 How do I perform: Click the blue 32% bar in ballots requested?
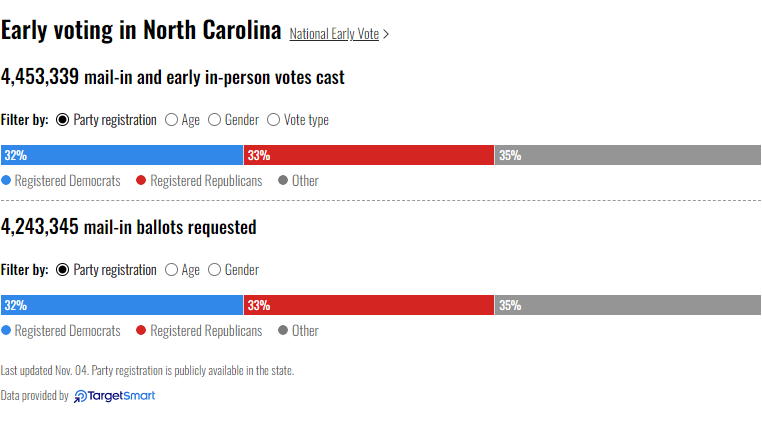[122, 305]
